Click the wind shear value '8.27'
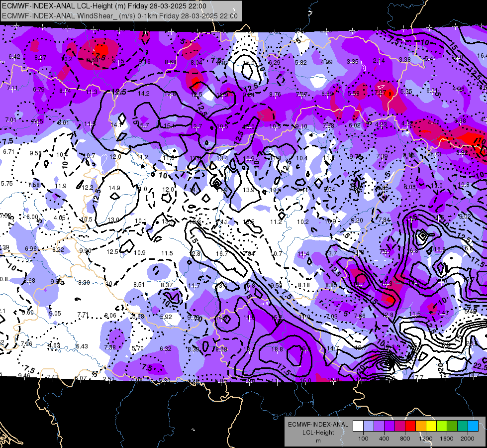 coord(40,58)
